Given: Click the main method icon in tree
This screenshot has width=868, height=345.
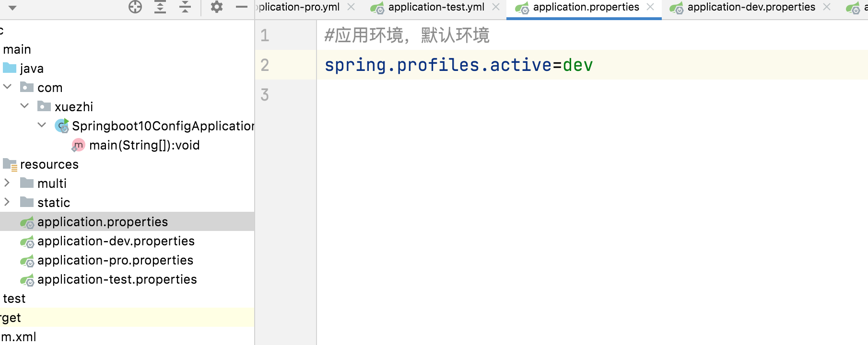Looking at the screenshot, I should pyautogui.click(x=78, y=145).
